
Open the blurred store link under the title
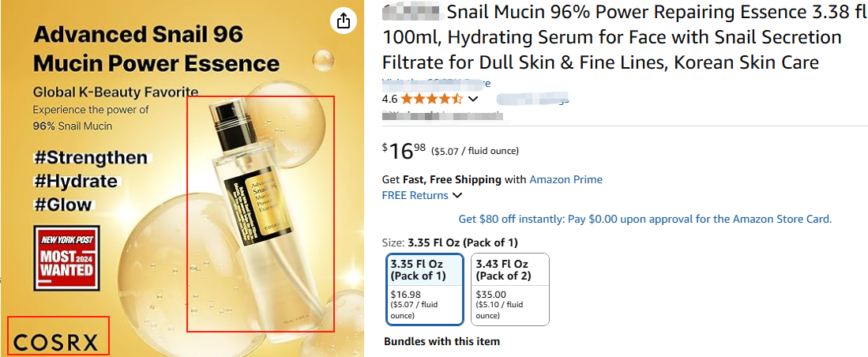click(x=436, y=83)
